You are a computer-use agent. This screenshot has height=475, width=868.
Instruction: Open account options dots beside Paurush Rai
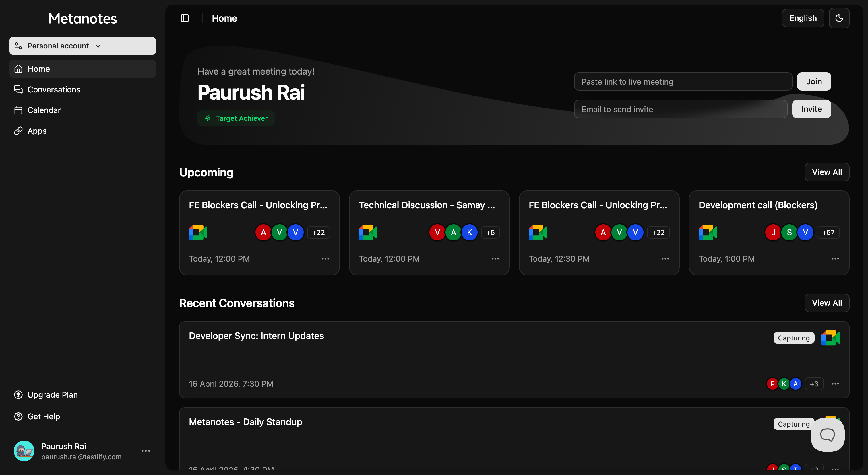pos(146,451)
